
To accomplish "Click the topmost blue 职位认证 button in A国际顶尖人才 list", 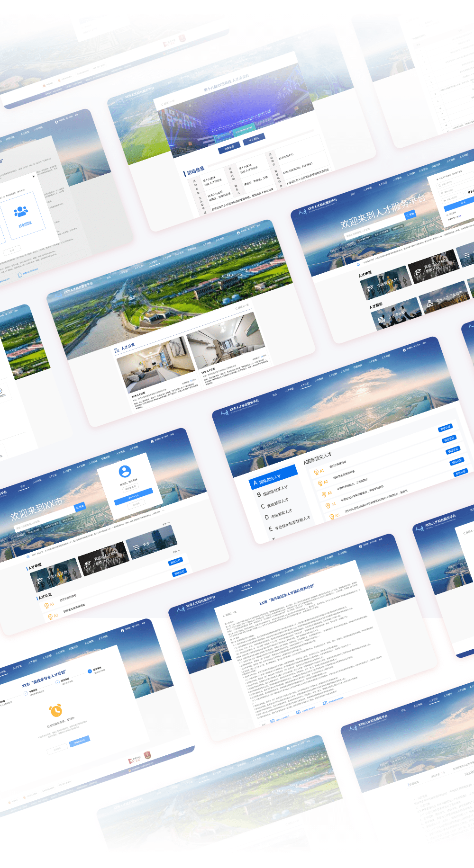I will click(x=445, y=428).
